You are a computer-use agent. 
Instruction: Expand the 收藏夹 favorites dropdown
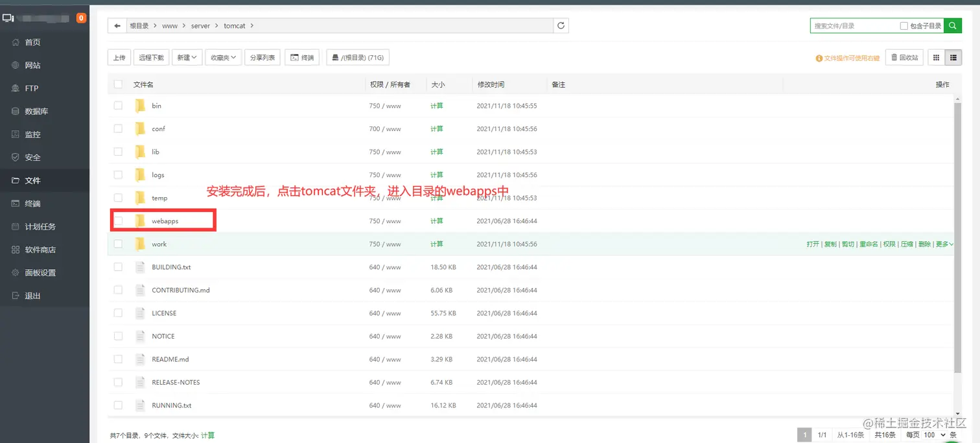(224, 58)
